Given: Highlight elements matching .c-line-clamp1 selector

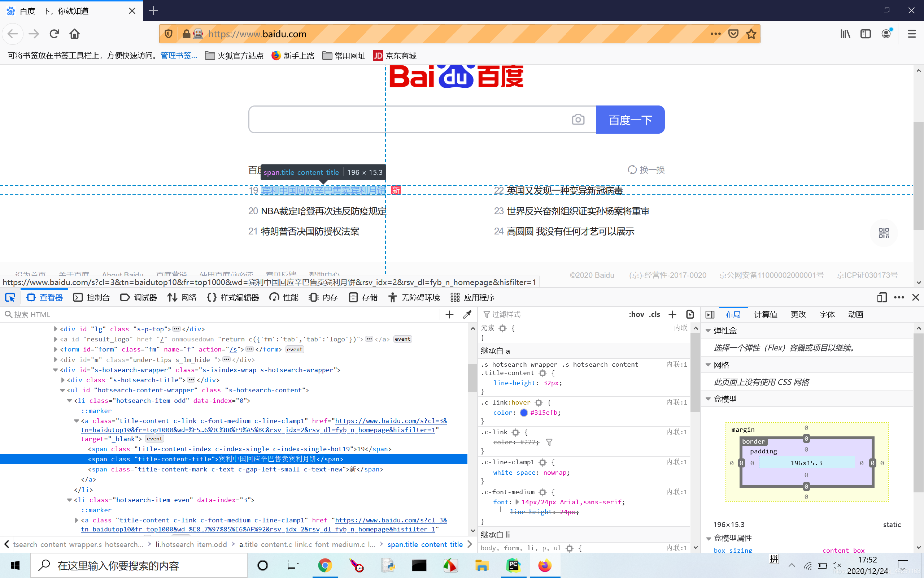Looking at the screenshot, I should [x=542, y=462].
